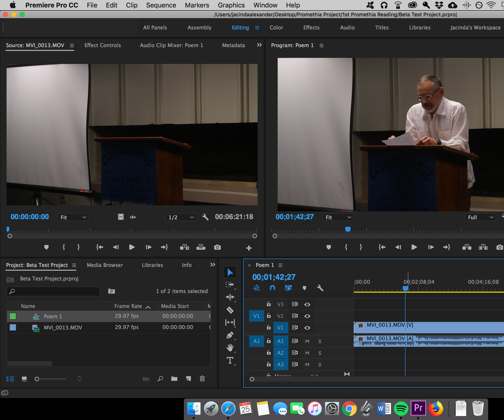Click Drag Audio Only waveform icon

click(x=133, y=217)
